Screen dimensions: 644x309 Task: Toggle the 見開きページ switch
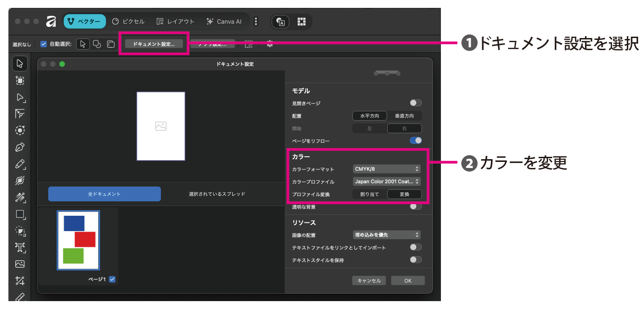tap(415, 103)
